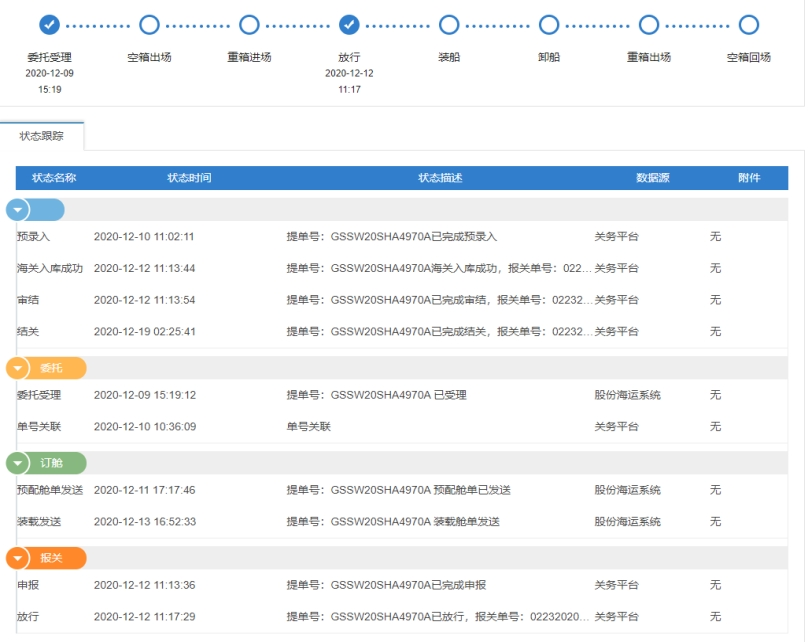Click the 放行 checked step circle
Image resolution: width=808 pixels, height=643 pixels.
349,25
